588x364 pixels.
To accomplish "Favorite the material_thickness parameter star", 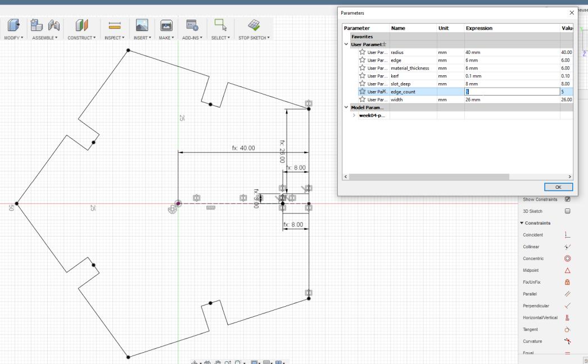I will pyautogui.click(x=362, y=68).
